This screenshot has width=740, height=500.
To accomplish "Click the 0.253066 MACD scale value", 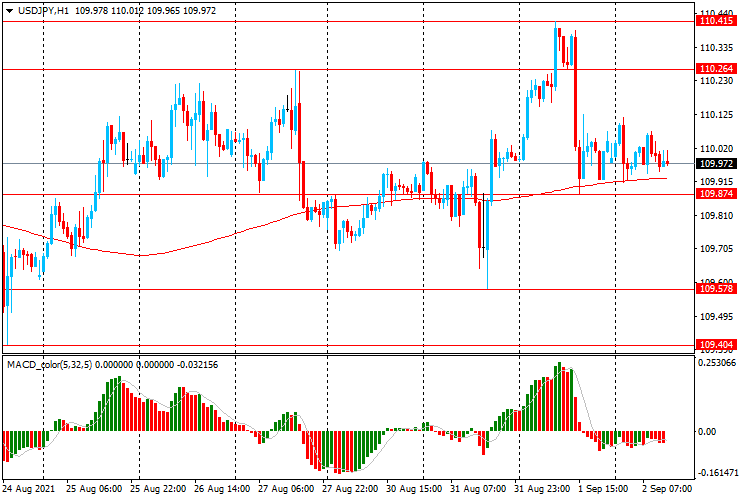I will (x=717, y=363).
